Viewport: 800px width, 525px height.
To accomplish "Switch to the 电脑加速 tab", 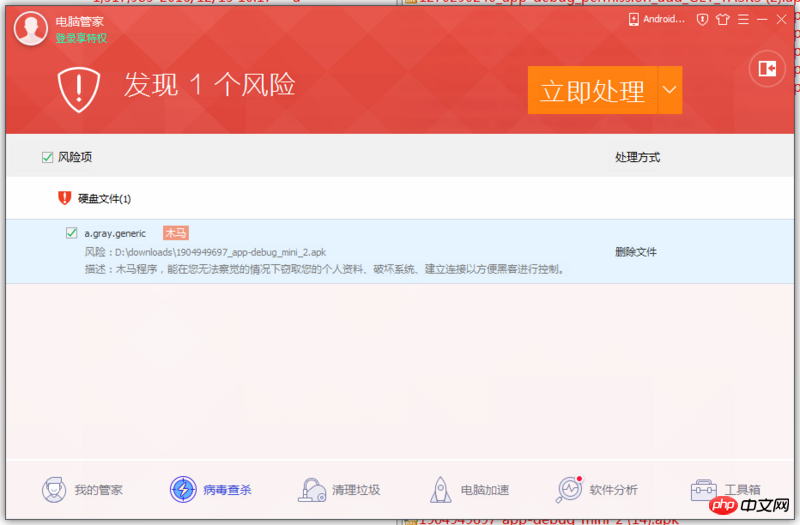I will point(469,490).
